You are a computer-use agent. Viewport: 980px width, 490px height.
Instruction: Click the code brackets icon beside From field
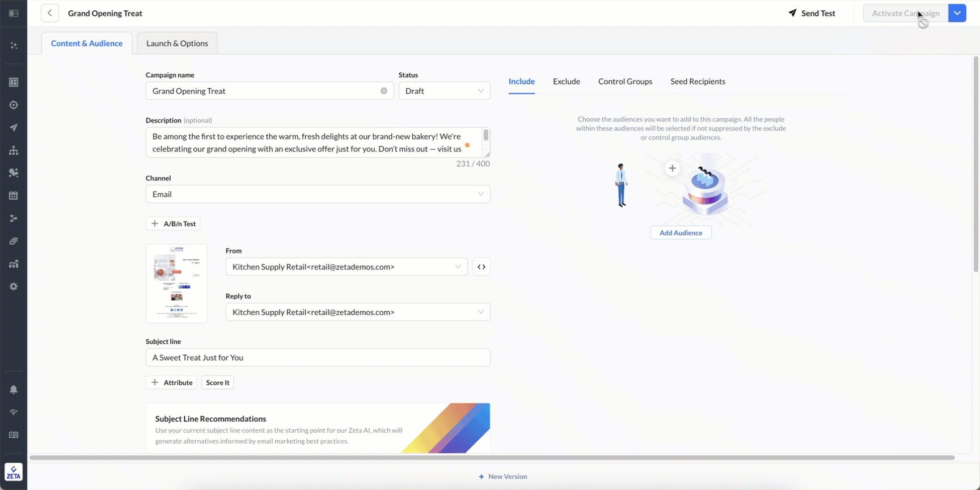pos(481,267)
